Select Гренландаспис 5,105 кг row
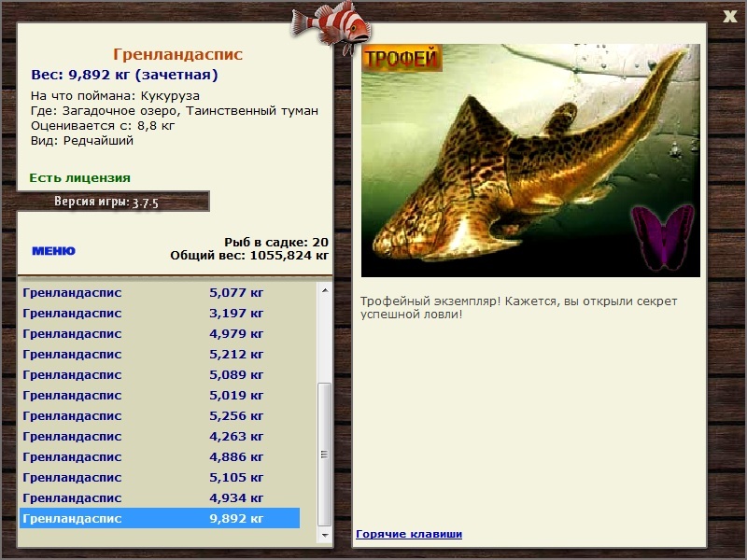Screen dimensions: 747x560 [x=160, y=477]
